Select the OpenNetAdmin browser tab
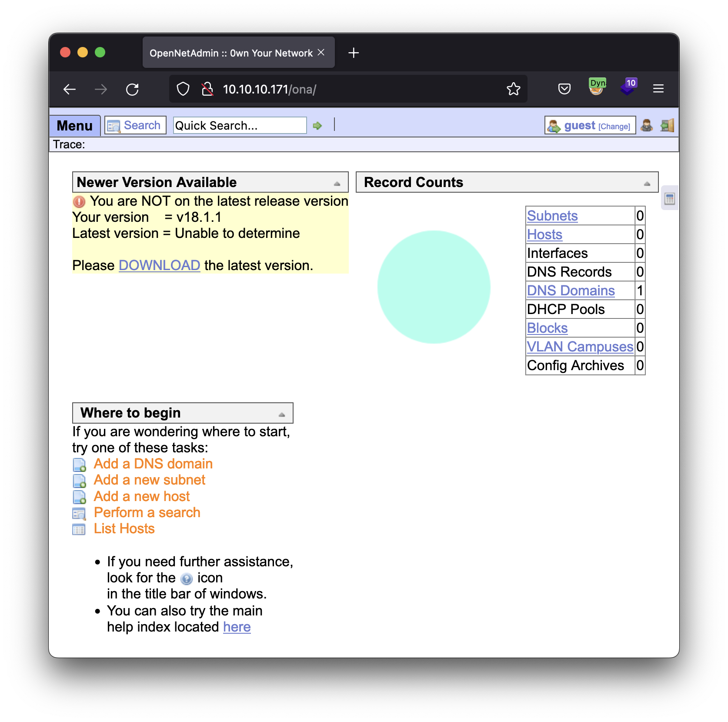The width and height of the screenshot is (728, 722). 231,53
